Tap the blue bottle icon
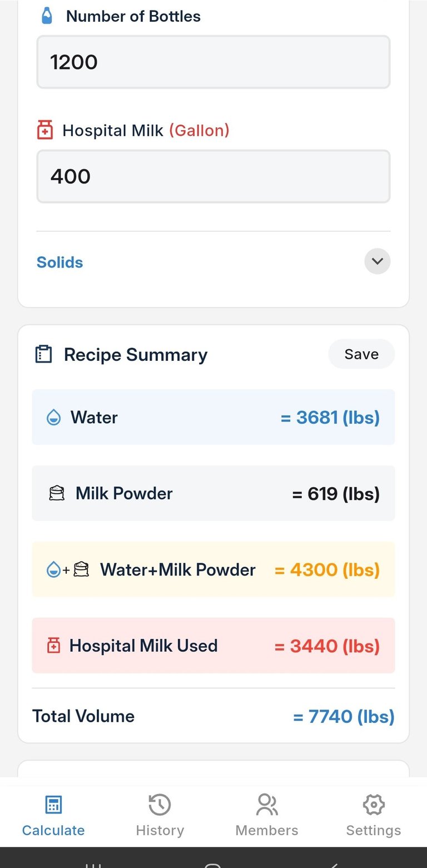 pos(47,16)
